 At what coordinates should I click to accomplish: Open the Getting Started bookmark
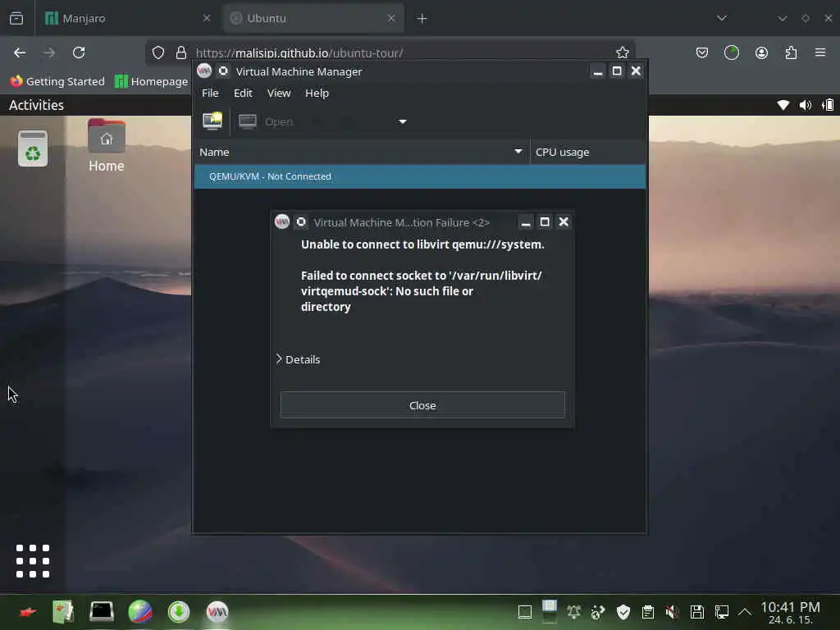pos(57,81)
